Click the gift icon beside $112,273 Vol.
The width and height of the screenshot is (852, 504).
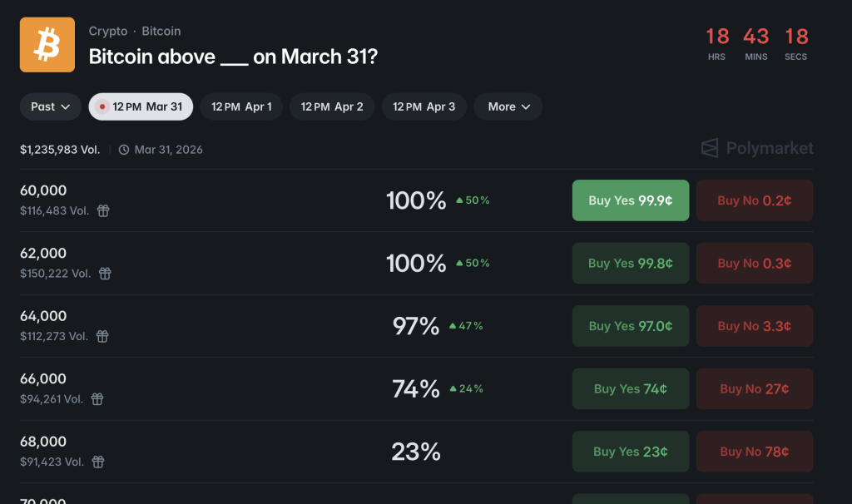click(x=102, y=336)
